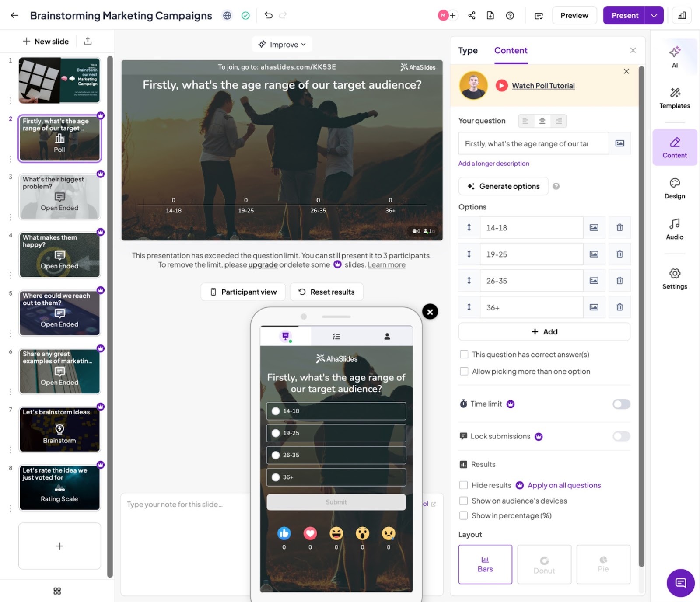Open the Design panel
Screen dimensions: 700x602
(674, 188)
